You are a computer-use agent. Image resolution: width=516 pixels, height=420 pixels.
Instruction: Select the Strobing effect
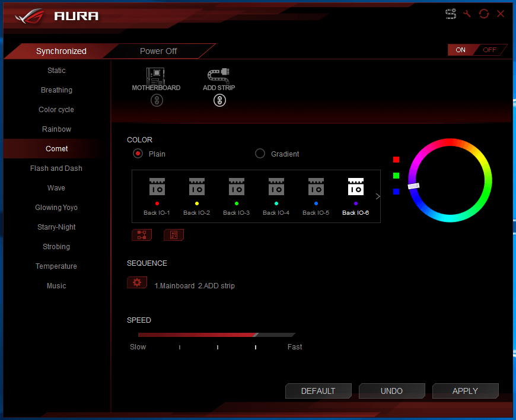pyautogui.click(x=56, y=247)
